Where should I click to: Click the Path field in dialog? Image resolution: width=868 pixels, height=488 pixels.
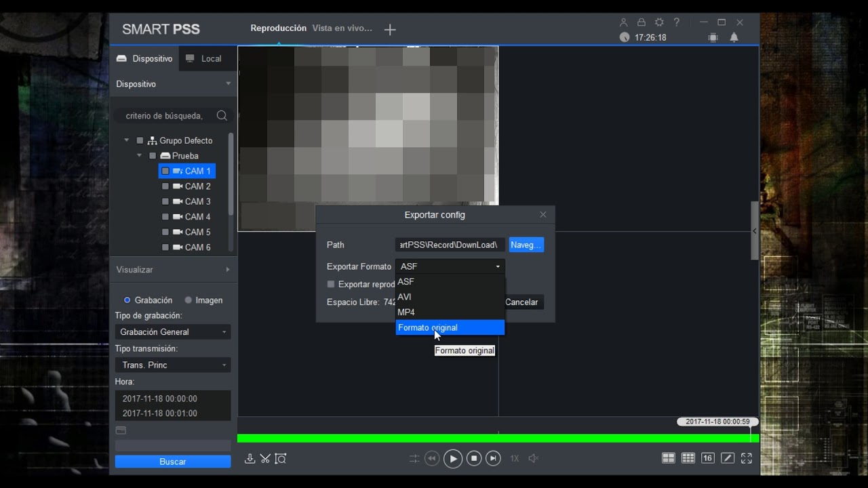pos(450,245)
